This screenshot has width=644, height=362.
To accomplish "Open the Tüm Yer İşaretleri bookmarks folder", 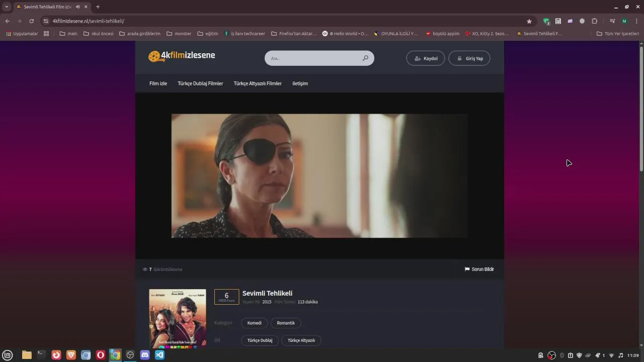I will coord(617,34).
